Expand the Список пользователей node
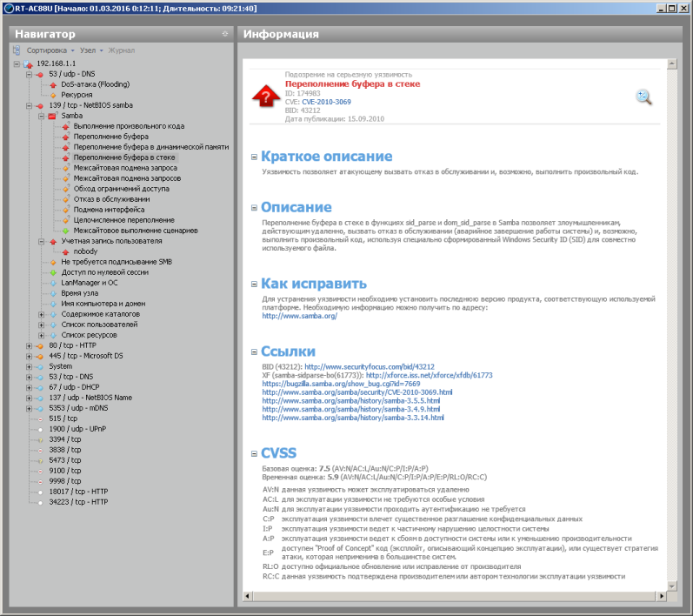 point(41,325)
